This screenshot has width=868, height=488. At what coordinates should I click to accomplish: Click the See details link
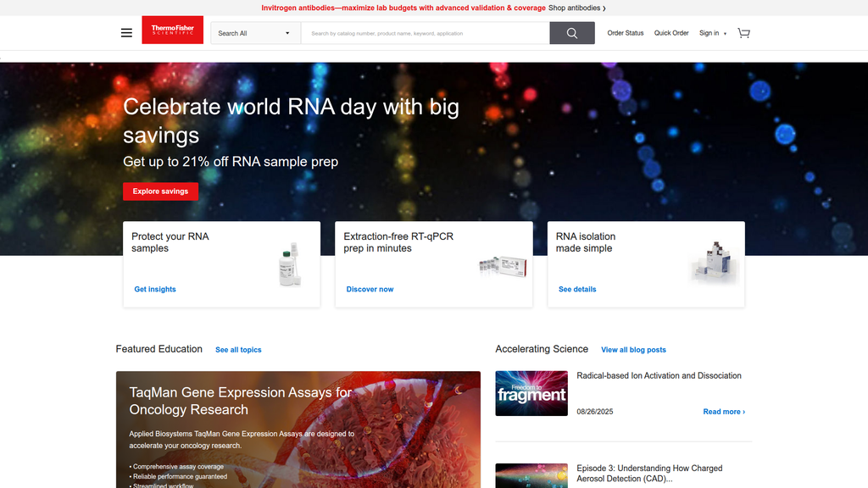577,290
